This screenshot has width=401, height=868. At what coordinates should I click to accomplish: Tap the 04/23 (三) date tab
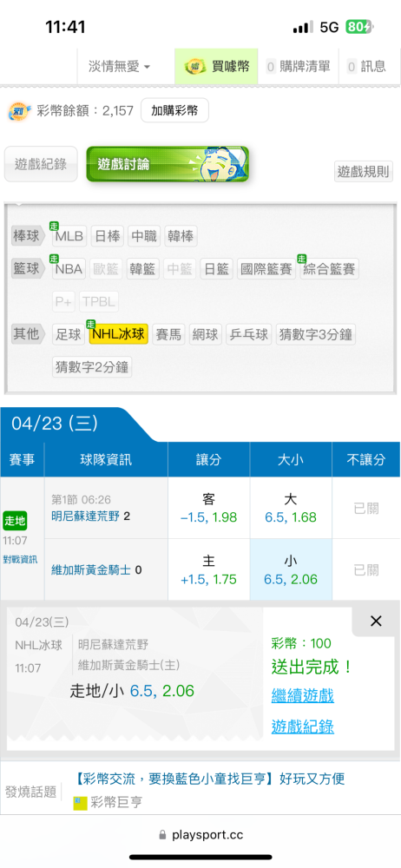(55, 424)
